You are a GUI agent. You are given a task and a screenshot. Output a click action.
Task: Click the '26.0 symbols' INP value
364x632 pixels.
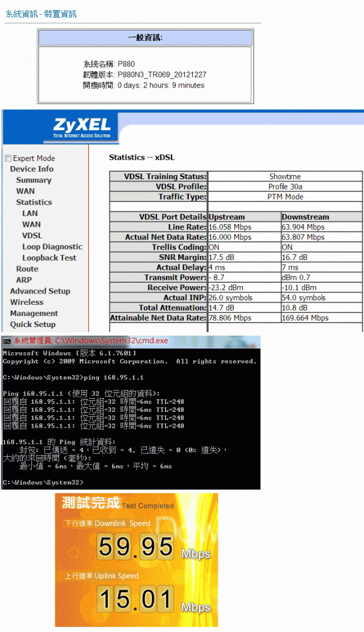(x=230, y=298)
